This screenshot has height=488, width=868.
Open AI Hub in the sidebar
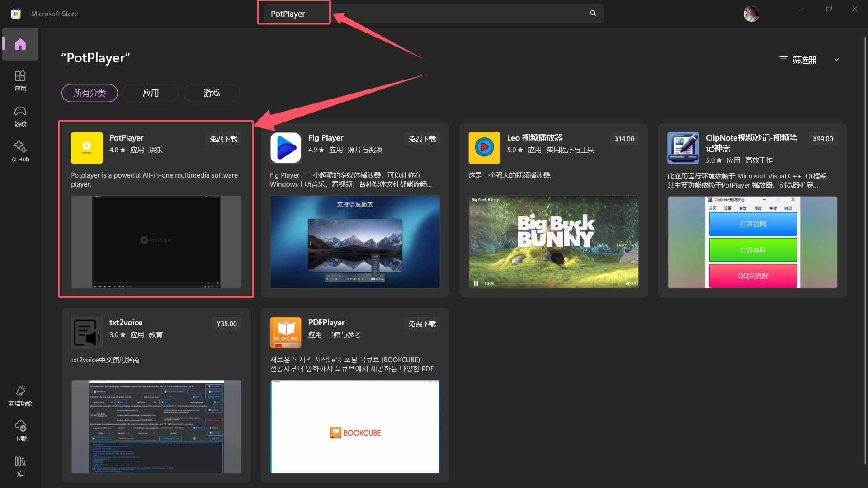(x=20, y=151)
